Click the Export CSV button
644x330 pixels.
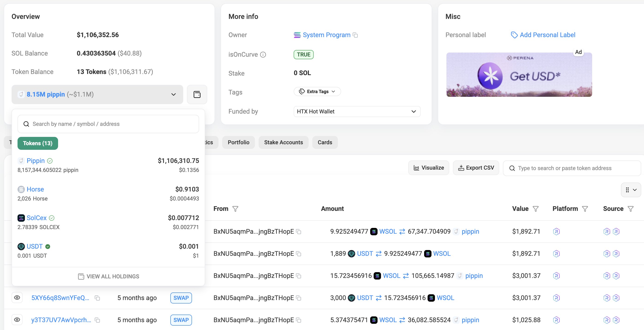(476, 168)
